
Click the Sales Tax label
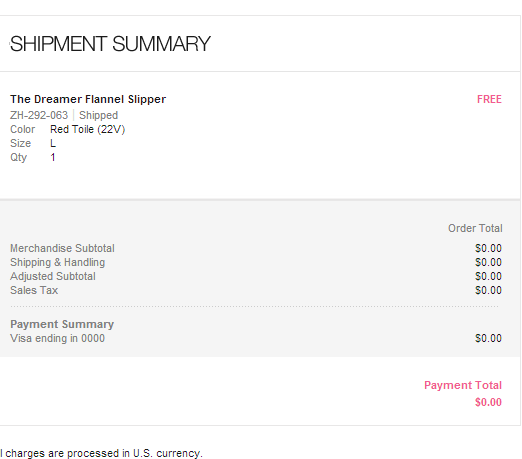[34, 290]
